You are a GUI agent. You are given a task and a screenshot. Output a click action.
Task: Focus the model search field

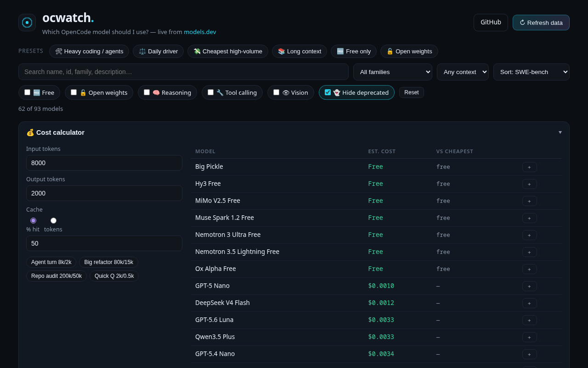(183, 72)
